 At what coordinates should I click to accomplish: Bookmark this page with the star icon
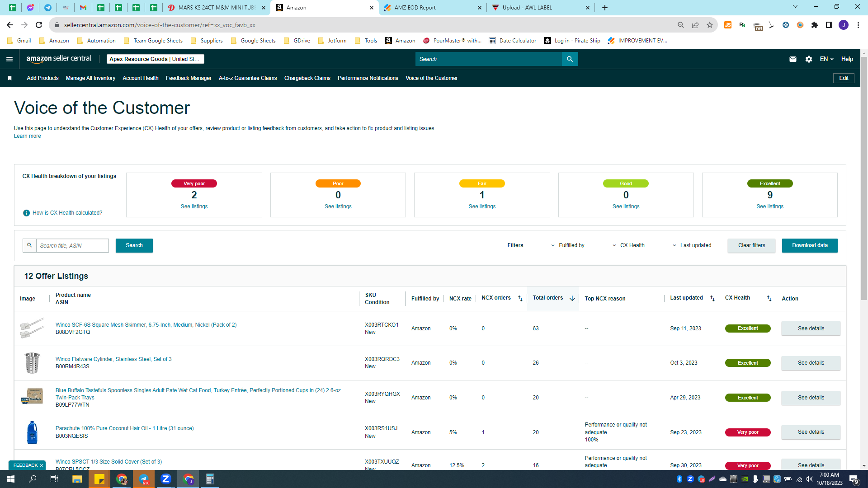click(x=710, y=25)
